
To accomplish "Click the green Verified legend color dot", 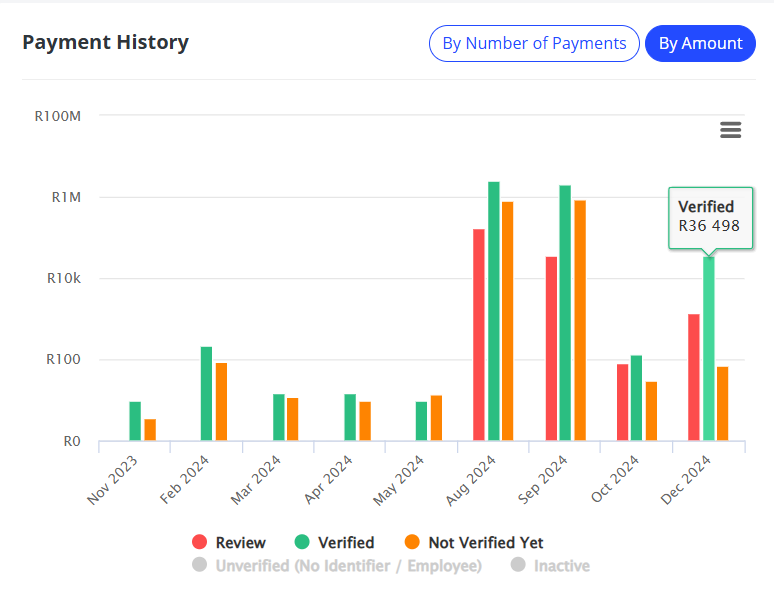I will coord(302,543).
